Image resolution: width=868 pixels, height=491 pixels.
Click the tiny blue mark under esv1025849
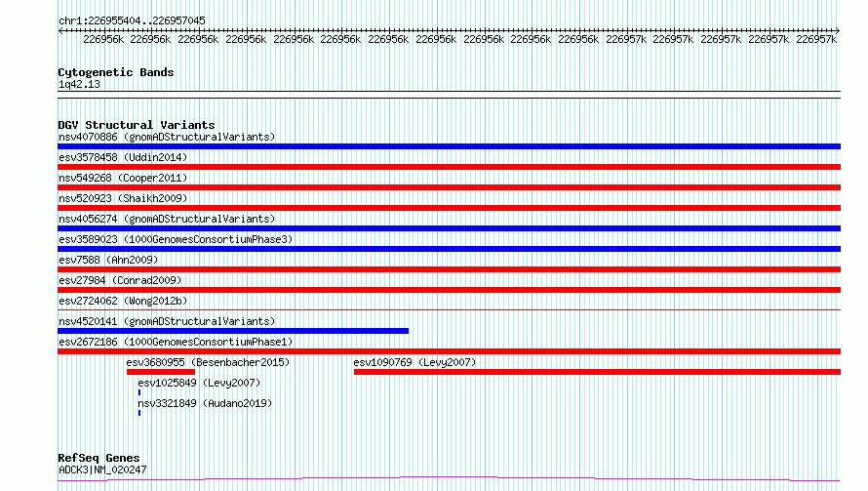point(139,392)
